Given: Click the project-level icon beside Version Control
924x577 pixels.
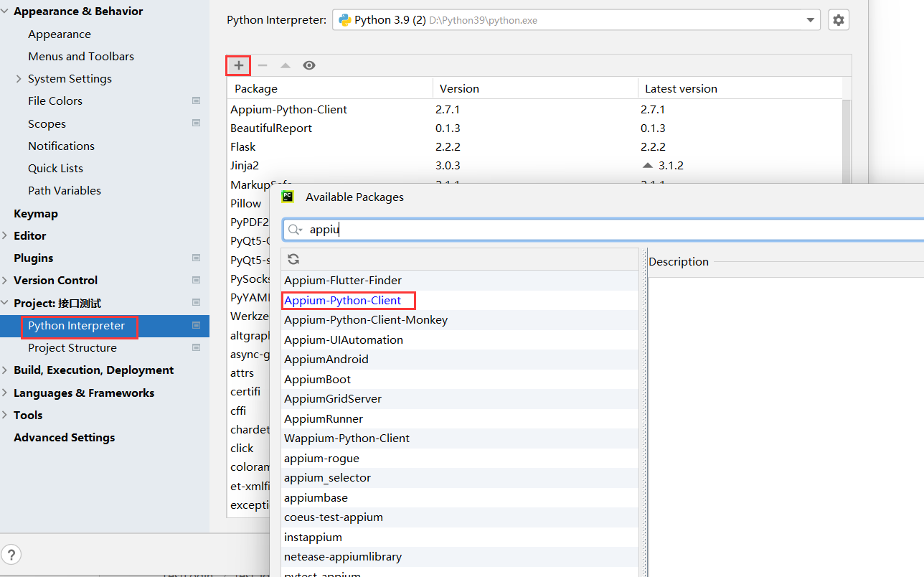Looking at the screenshot, I should click(197, 280).
